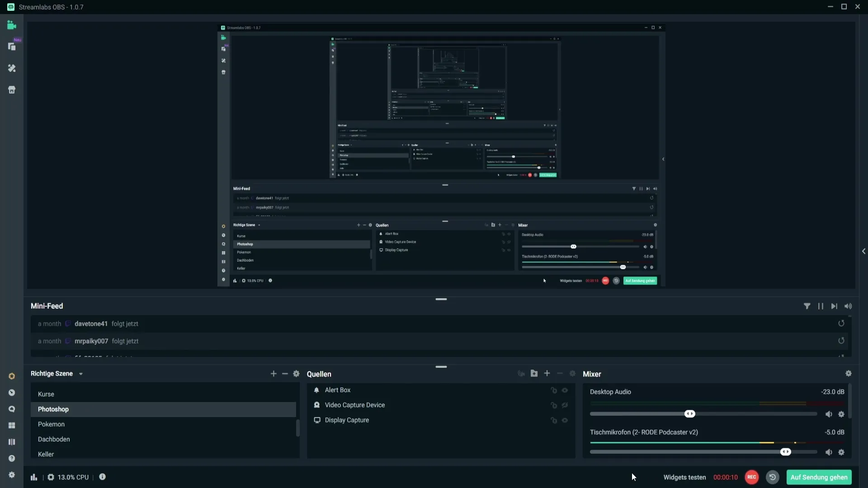Select the Video Capture Device source row

click(441, 405)
